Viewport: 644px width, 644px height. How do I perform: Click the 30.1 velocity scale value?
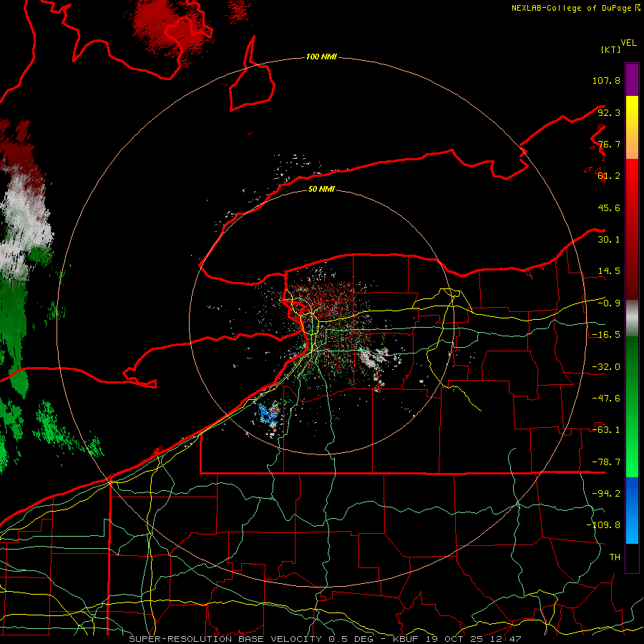(609, 240)
